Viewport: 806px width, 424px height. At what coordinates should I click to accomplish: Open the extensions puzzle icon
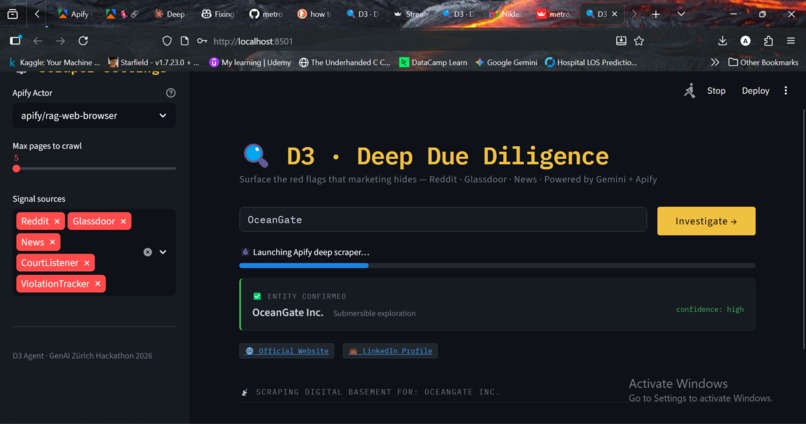tap(768, 41)
